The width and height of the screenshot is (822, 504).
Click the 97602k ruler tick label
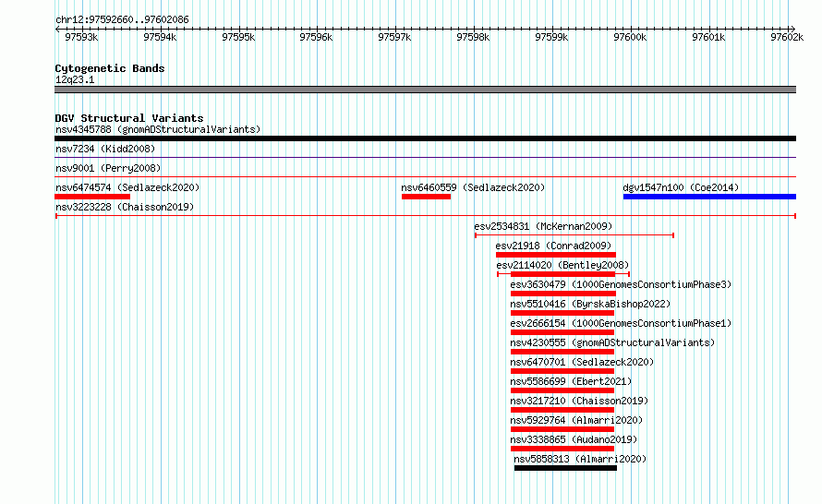787,37
